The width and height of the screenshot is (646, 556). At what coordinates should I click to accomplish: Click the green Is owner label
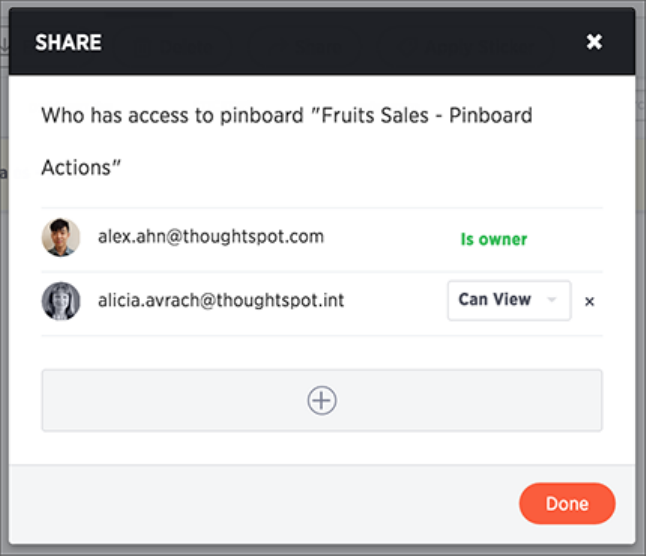click(x=493, y=239)
